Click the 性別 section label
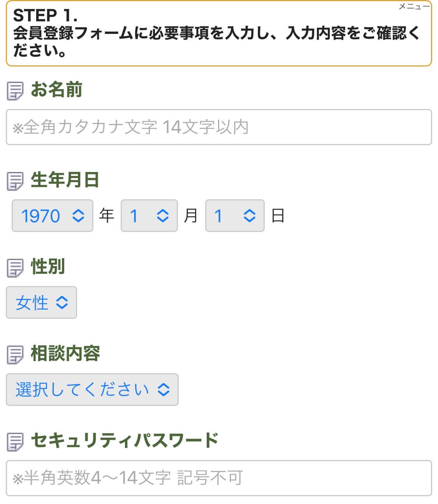 [47, 267]
